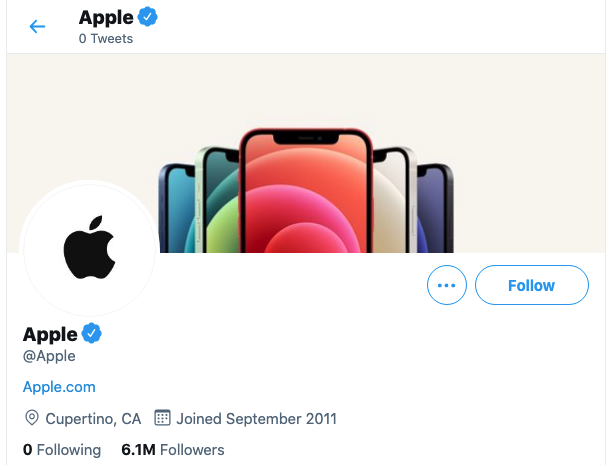Viewport: 614px width, 465px height.
Task: Click the Apple title in top header
Action: (x=106, y=18)
